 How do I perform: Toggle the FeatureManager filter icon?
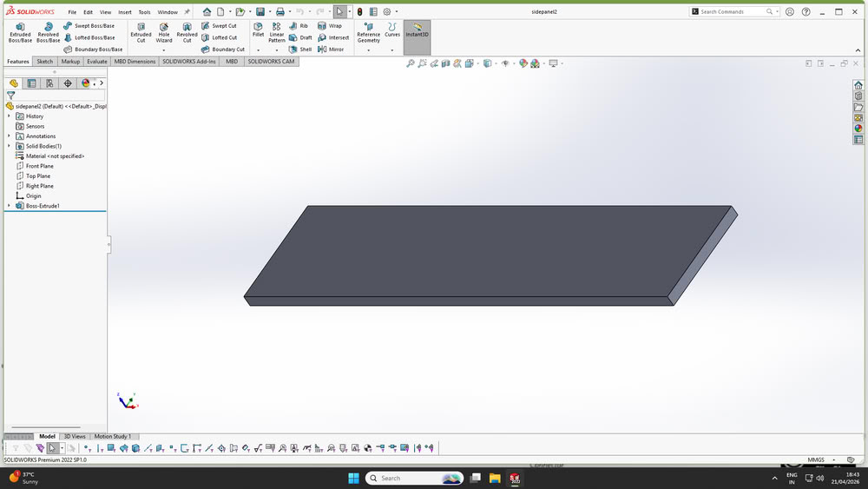10,96
